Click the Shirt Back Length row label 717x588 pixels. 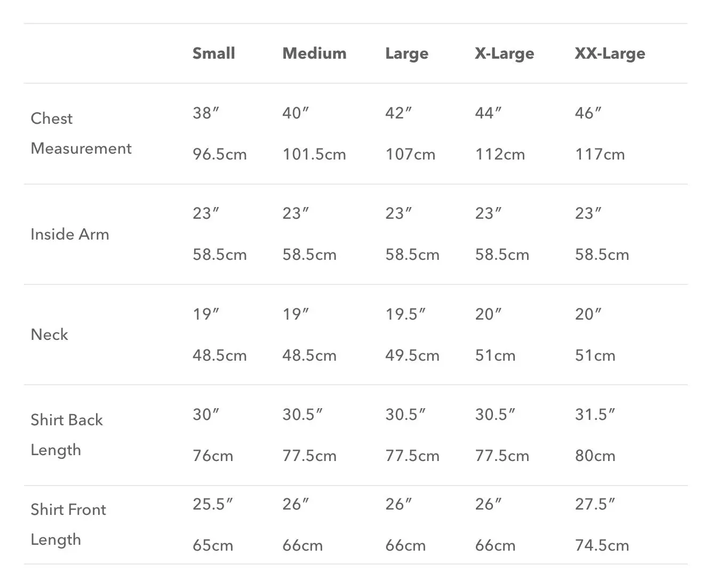click(x=66, y=435)
